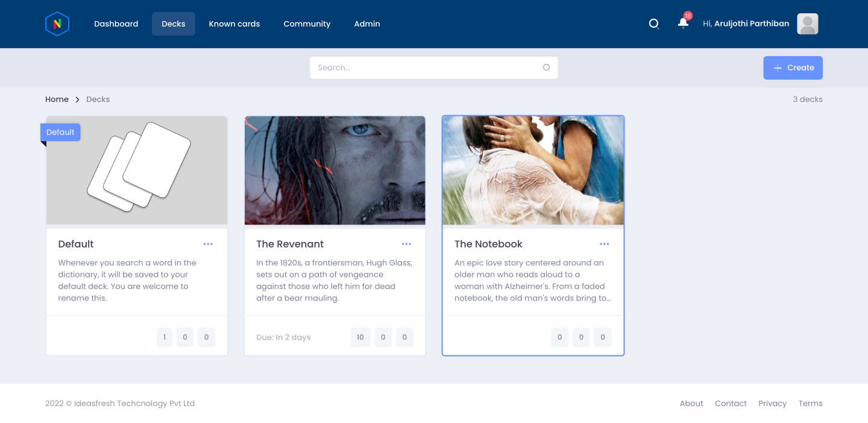Open The Revenant deck cover image
The height and width of the screenshot is (423, 868).
click(335, 171)
